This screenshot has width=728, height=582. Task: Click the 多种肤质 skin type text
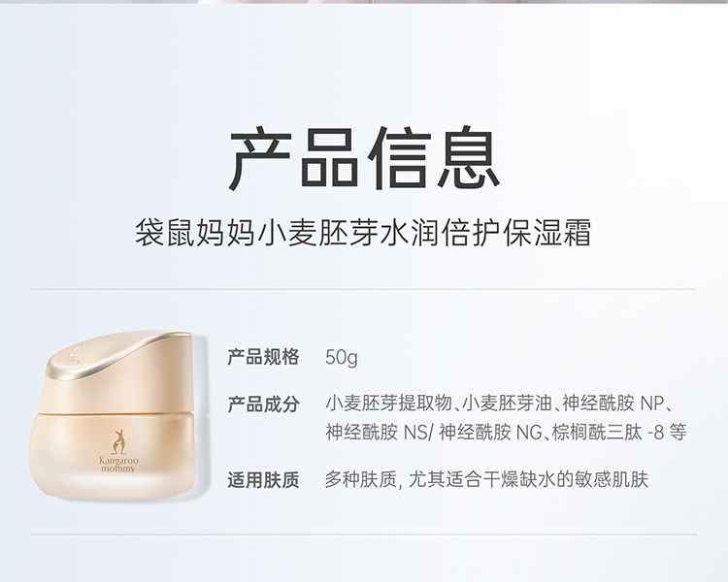click(x=360, y=479)
